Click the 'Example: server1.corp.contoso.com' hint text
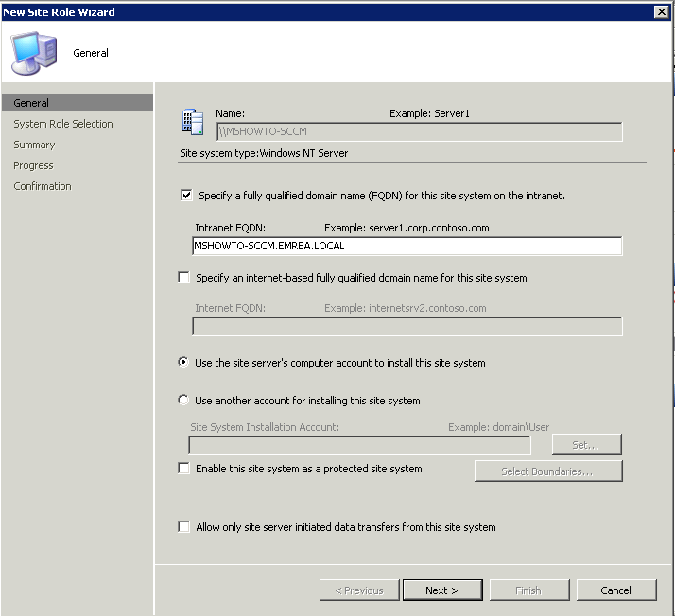The height and width of the screenshot is (616, 675). tap(407, 228)
